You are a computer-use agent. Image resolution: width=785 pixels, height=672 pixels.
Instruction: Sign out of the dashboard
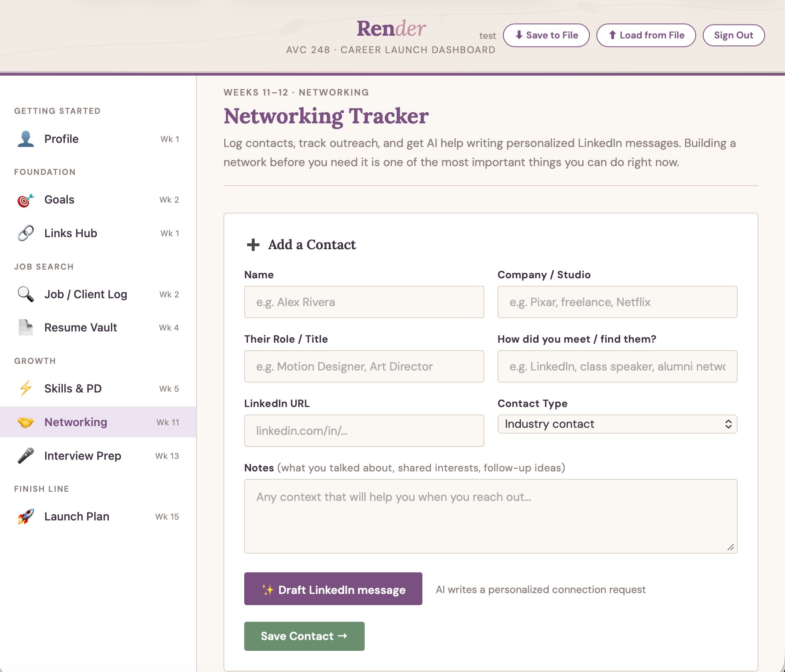click(x=733, y=35)
